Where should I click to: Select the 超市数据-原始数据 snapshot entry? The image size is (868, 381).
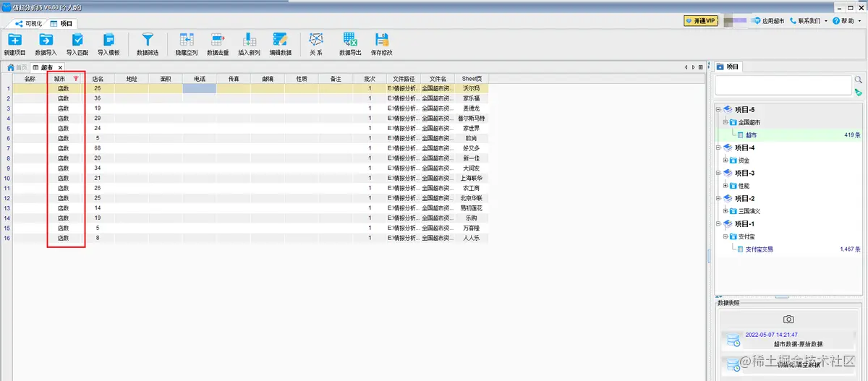coord(788,339)
